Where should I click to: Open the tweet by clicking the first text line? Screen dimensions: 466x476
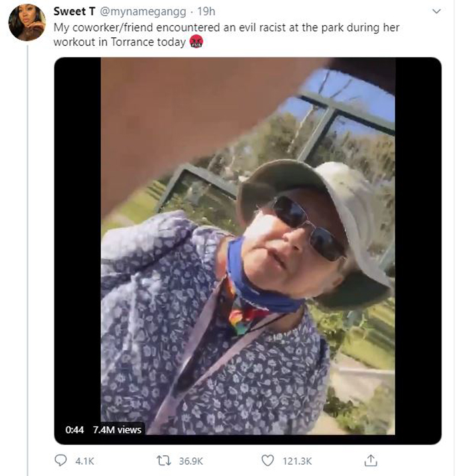click(226, 27)
